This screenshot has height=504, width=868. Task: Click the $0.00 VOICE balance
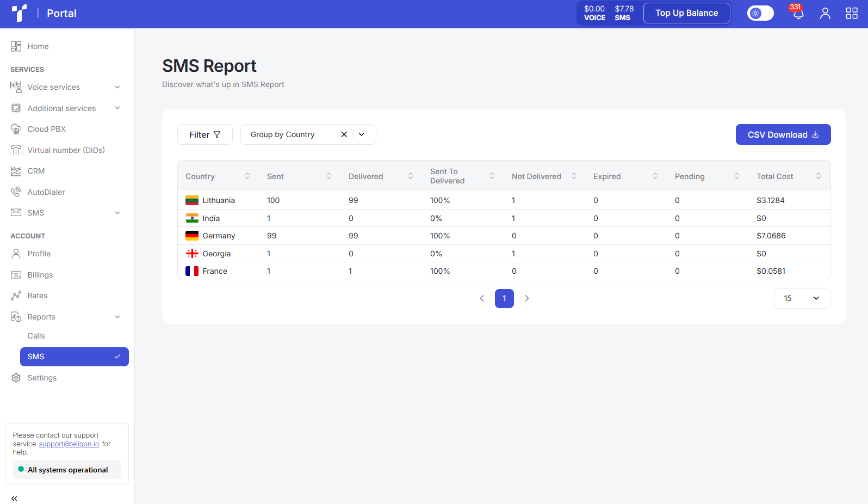[594, 13]
